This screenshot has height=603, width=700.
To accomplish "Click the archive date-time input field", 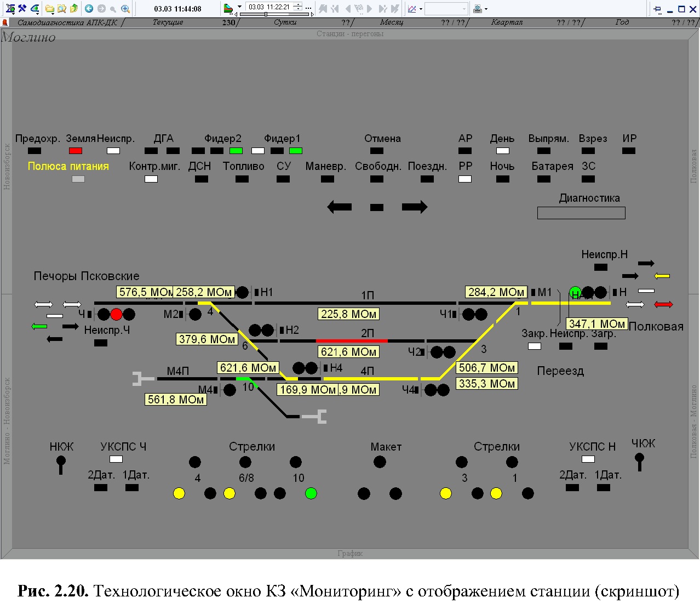I will [x=269, y=7].
